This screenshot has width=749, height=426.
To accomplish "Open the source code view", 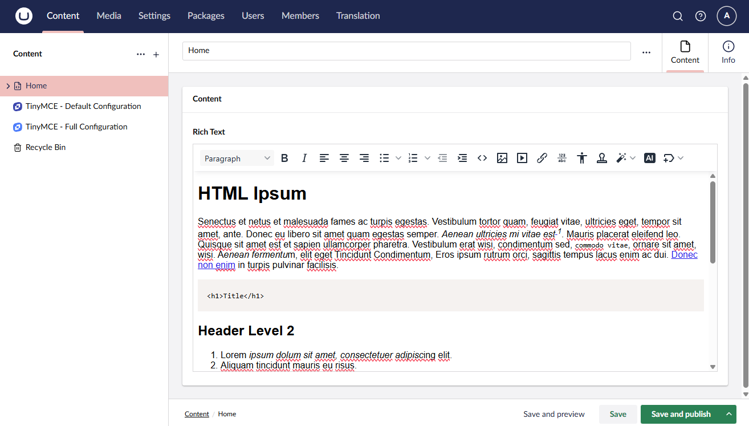I will [x=482, y=158].
